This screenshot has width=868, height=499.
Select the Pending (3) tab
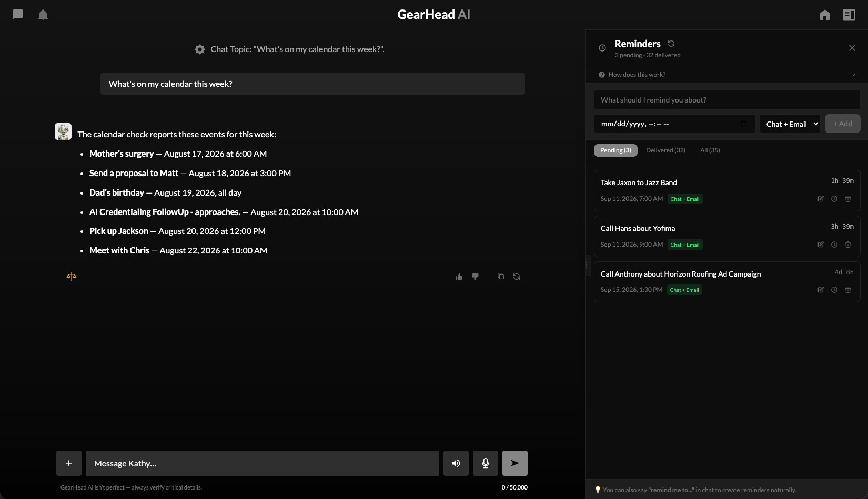615,150
